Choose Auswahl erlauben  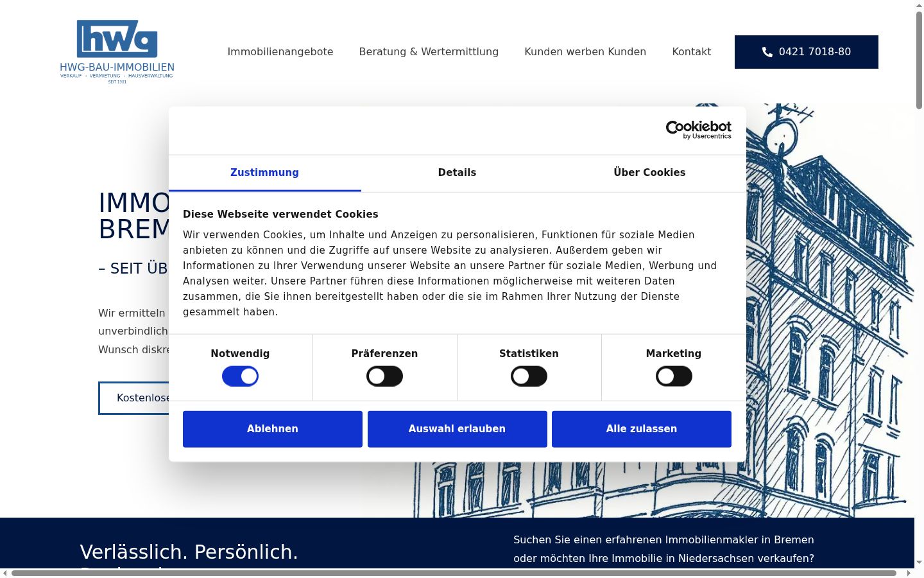(x=458, y=429)
